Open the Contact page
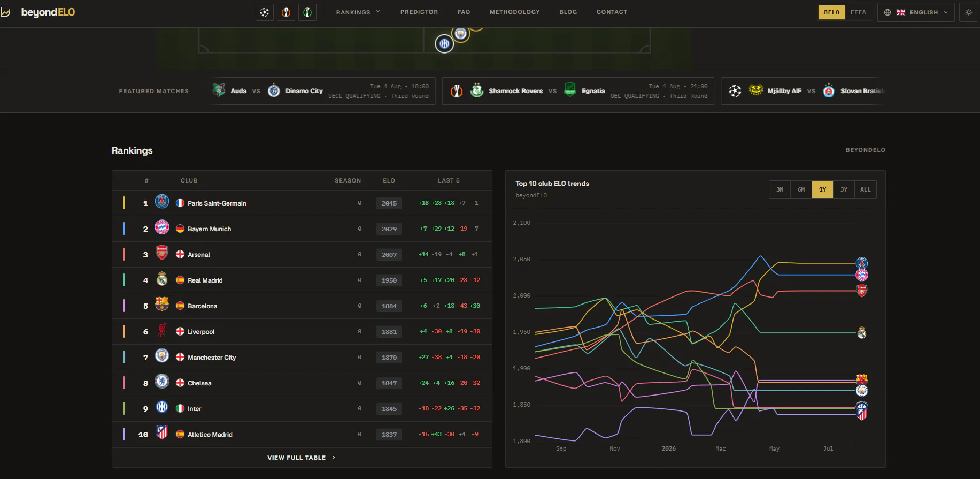 pyautogui.click(x=612, y=12)
